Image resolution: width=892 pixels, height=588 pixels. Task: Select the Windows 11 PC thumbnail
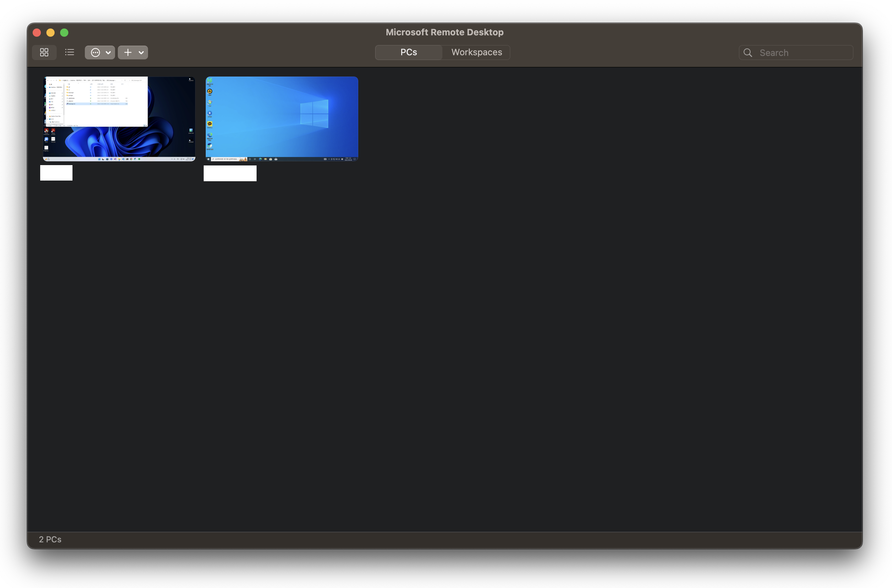pos(119,119)
